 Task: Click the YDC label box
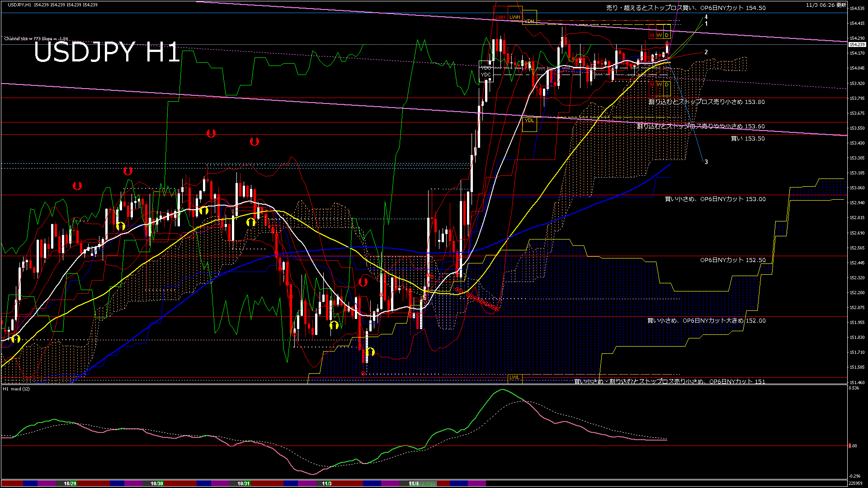(x=486, y=75)
